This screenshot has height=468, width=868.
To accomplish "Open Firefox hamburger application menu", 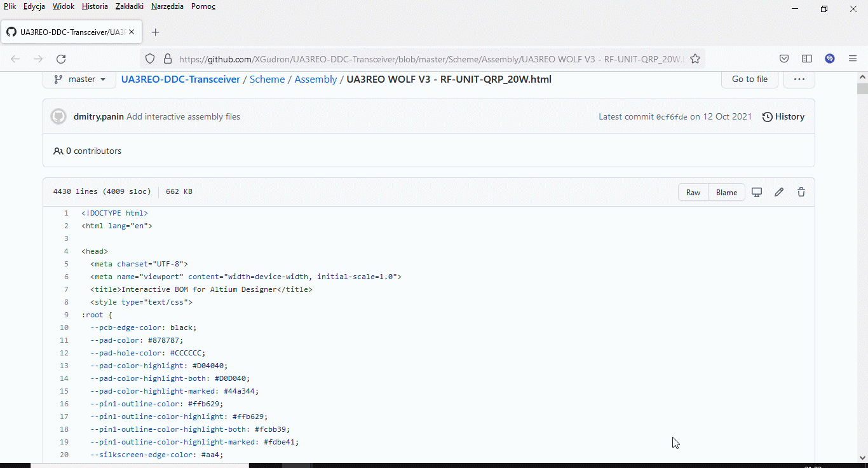I will pyautogui.click(x=853, y=59).
